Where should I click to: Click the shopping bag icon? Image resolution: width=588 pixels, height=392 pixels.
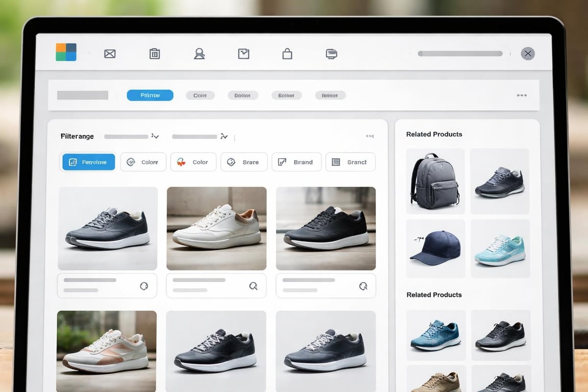pos(287,54)
